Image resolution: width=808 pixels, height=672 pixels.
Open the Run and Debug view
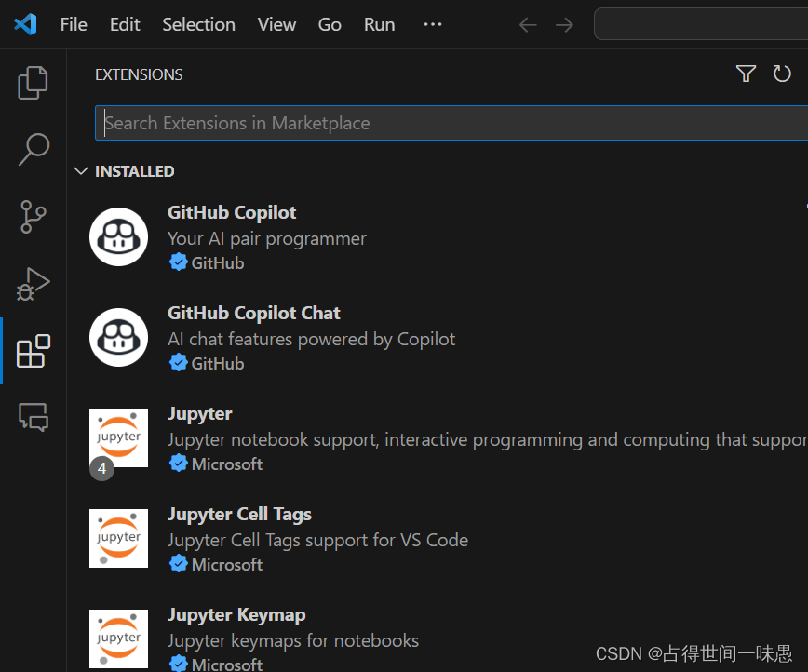point(33,284)
